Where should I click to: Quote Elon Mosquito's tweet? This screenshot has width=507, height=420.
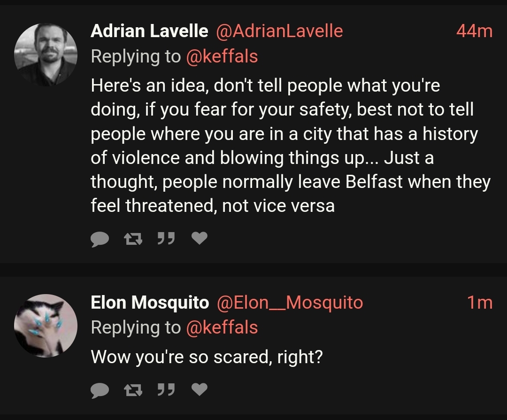pyautogui.click(x=166, y=389)
